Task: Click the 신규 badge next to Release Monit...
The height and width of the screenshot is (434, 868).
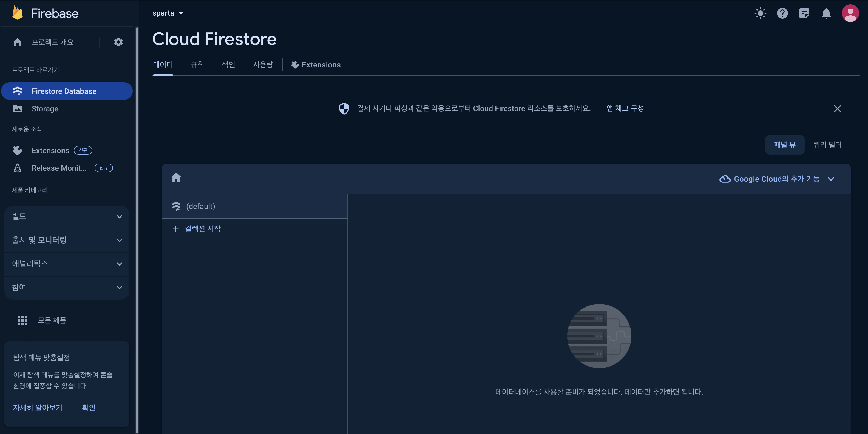Action: [x=103, y=168]
